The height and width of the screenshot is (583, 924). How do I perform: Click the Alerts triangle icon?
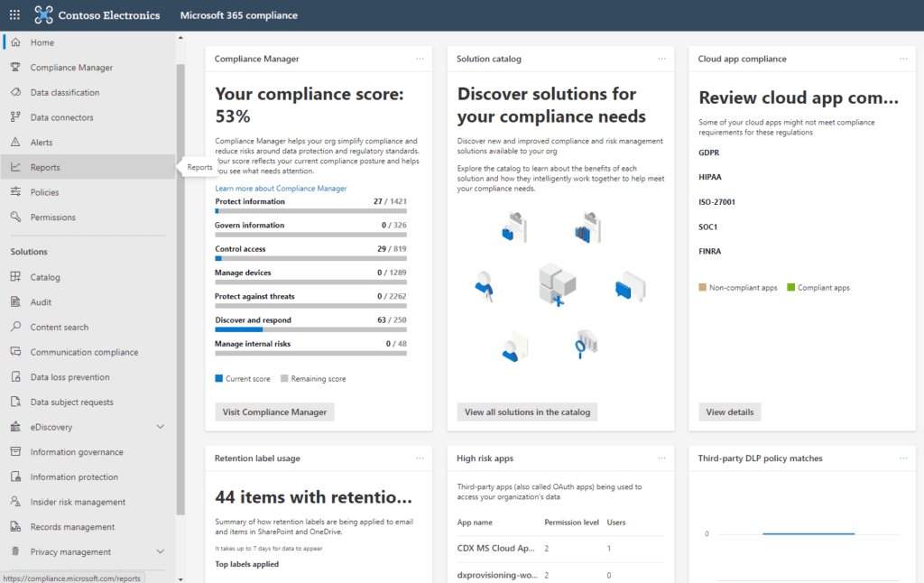[16, 142]
